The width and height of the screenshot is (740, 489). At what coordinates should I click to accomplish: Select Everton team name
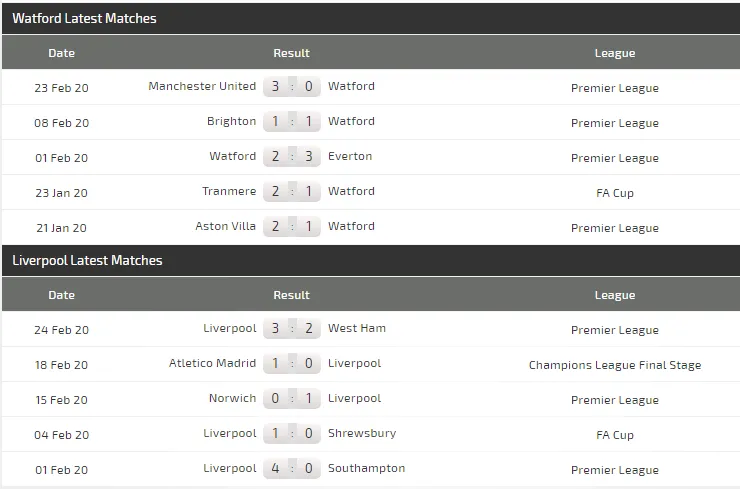350,156
